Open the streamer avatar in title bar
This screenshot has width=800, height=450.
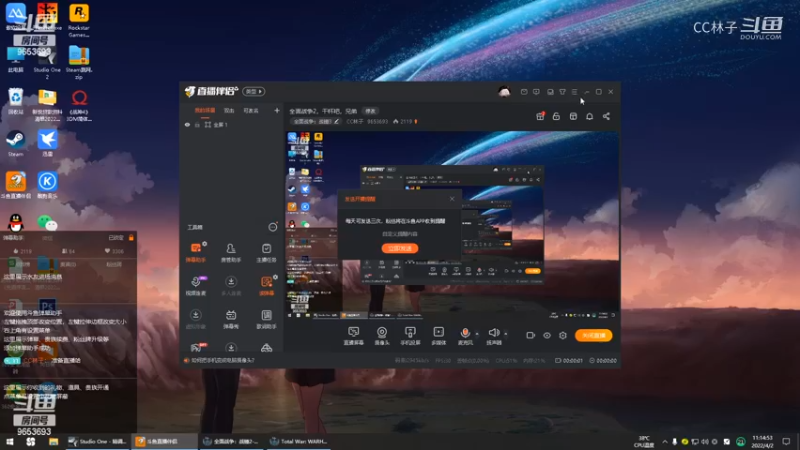tap(504, 92)
